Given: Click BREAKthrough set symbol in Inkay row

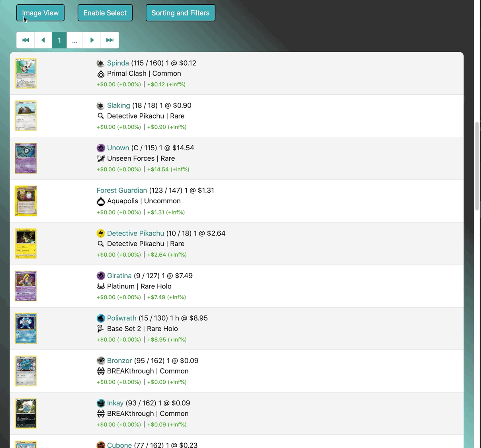Looking at the screenshot, I should (x=101, y=414).
